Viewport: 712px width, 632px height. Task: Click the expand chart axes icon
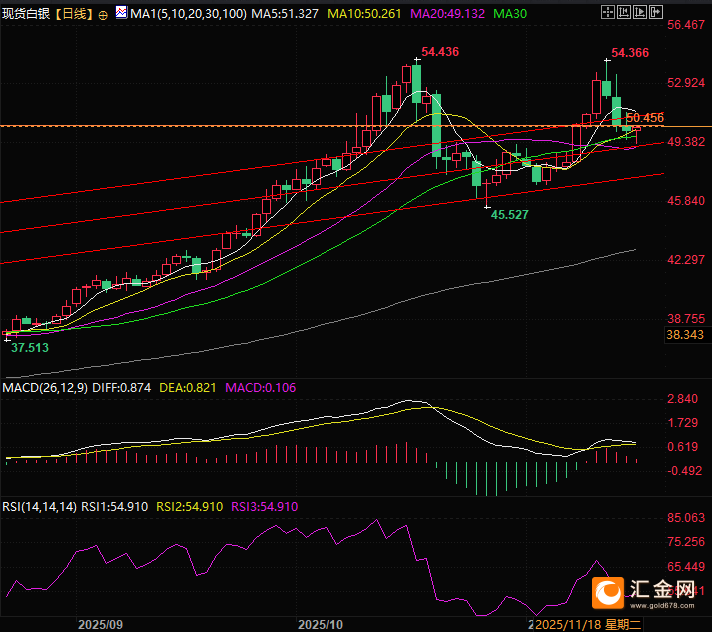tap(640, 12)
